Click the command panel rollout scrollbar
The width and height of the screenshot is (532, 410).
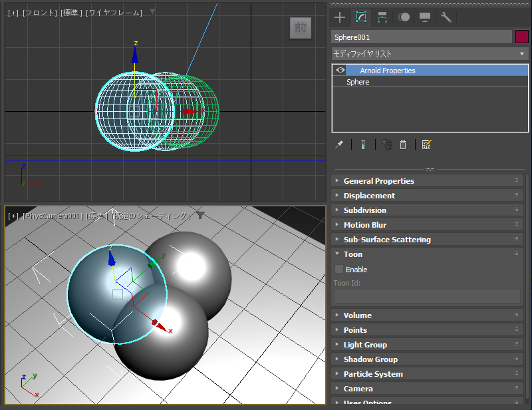[527, 289]
